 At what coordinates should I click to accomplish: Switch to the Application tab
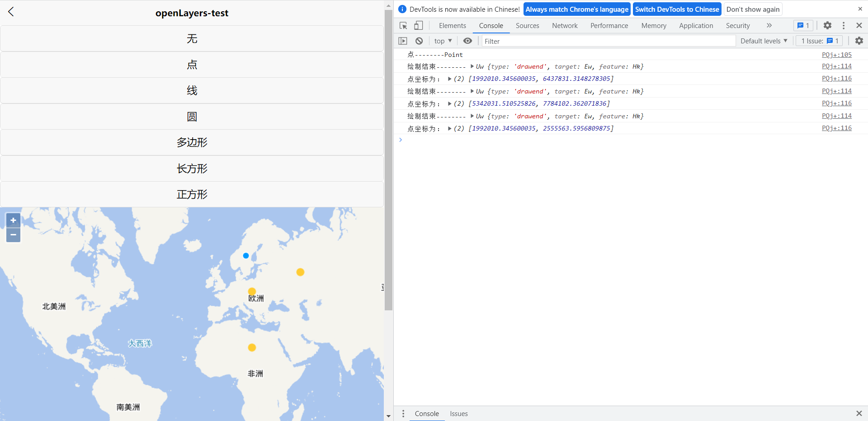coord(696,26)
